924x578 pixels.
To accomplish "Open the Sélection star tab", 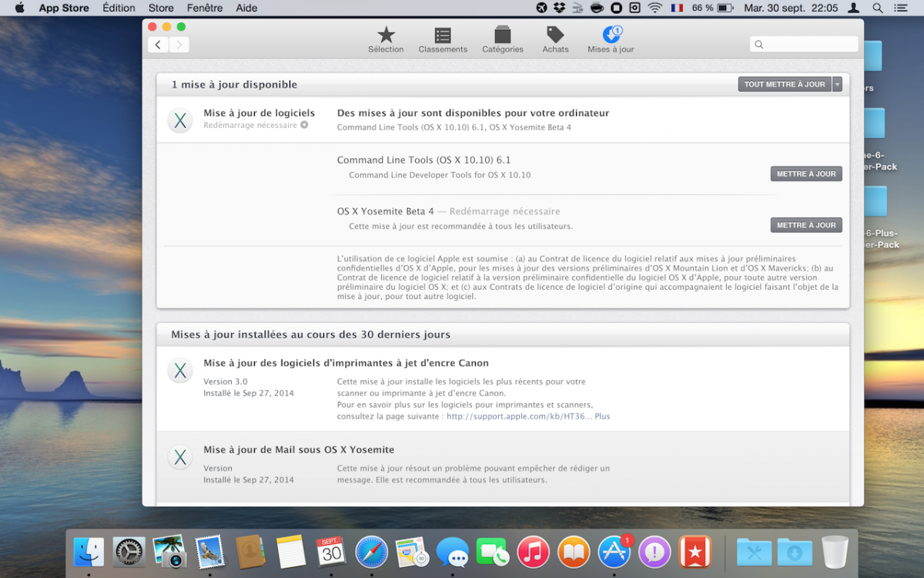I will click(386, 40).
